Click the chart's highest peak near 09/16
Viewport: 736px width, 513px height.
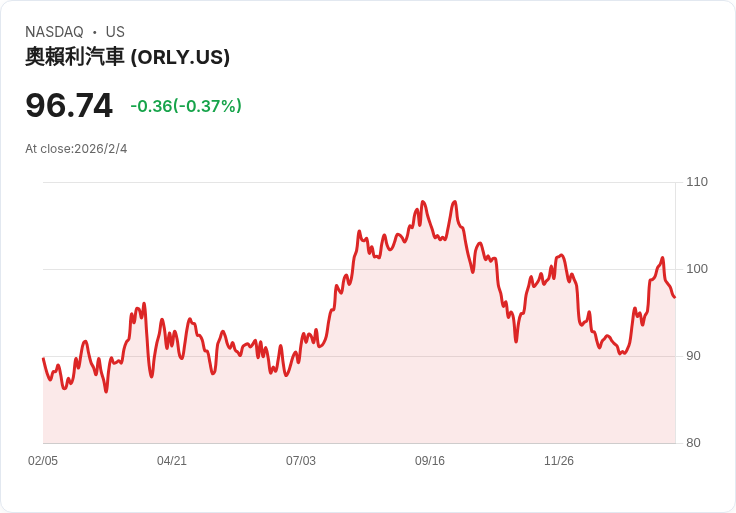point(423,202)
